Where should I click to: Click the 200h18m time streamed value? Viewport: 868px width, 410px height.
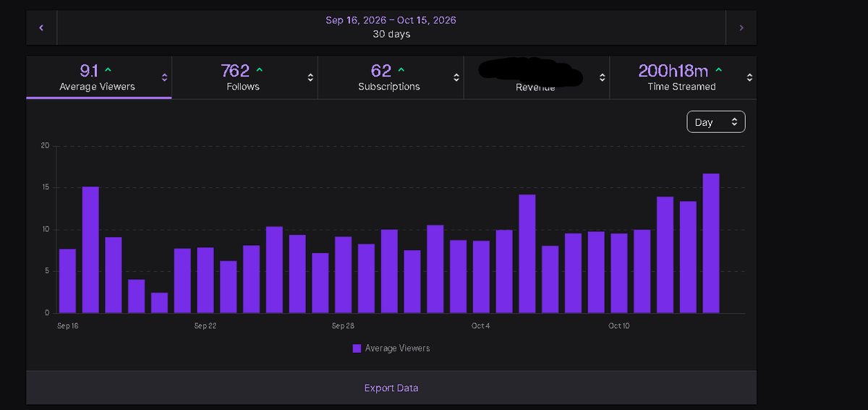(x=673, y=70)
